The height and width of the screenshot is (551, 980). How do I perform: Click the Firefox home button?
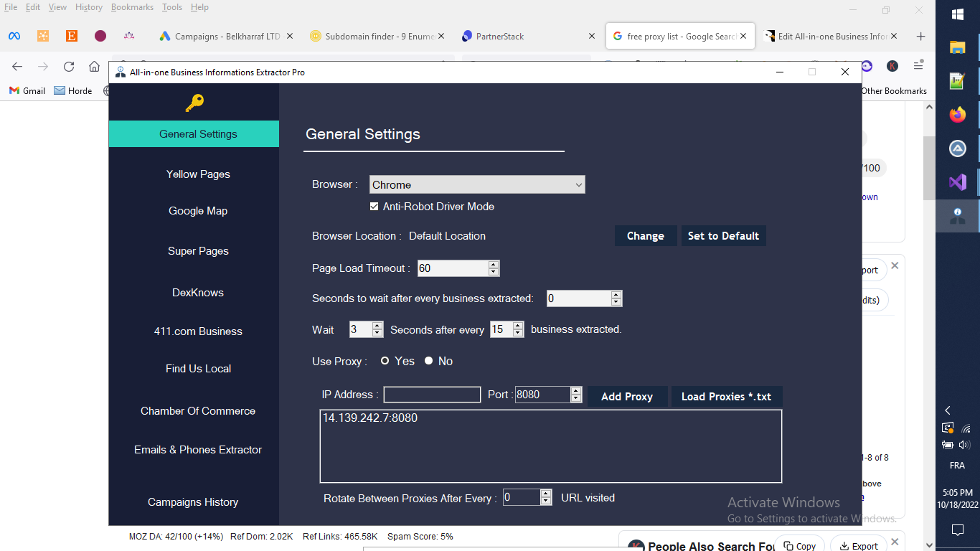pos(94,66)
